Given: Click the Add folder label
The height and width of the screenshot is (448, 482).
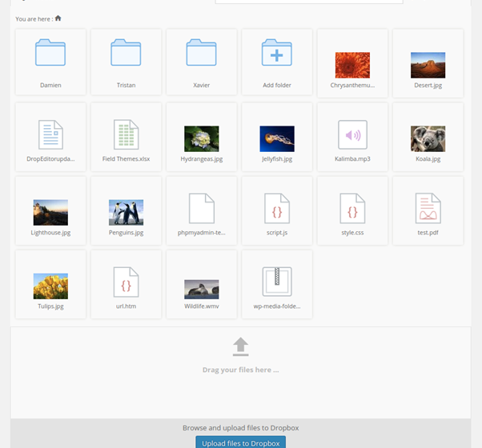Looking at the screenshot, I should [x=277, y=85].
